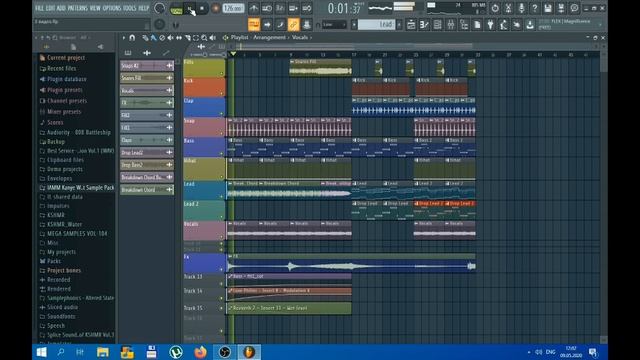Screen dimensions: 640x360
Task: Toggle the recording countdown icon
Action: 280,8
